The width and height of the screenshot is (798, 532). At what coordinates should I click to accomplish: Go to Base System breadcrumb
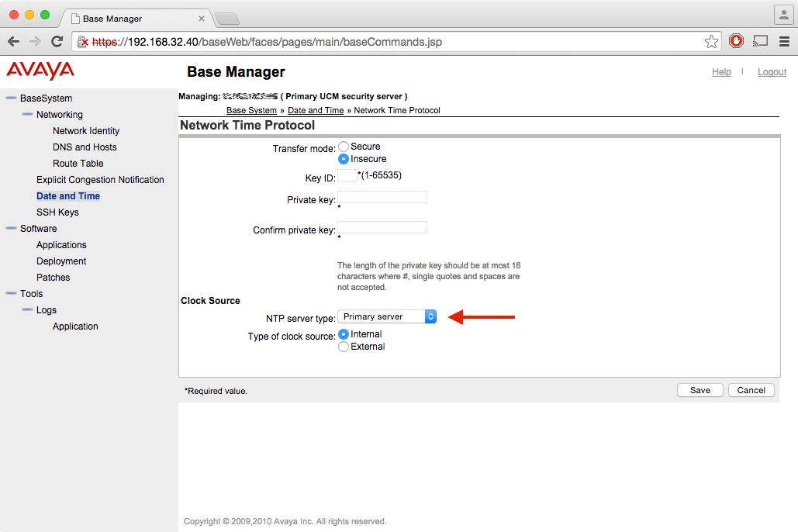pyautogui.click(x=251, y=110)
